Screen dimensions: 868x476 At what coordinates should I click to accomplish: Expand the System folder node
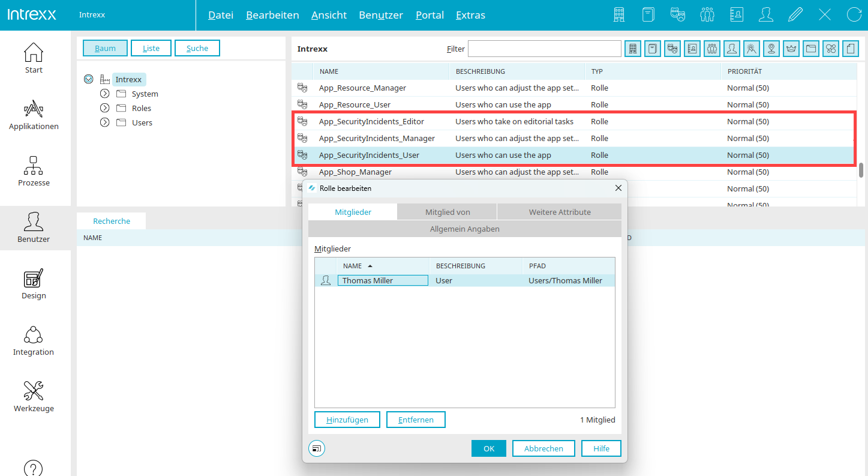click(x=105, y=94)
